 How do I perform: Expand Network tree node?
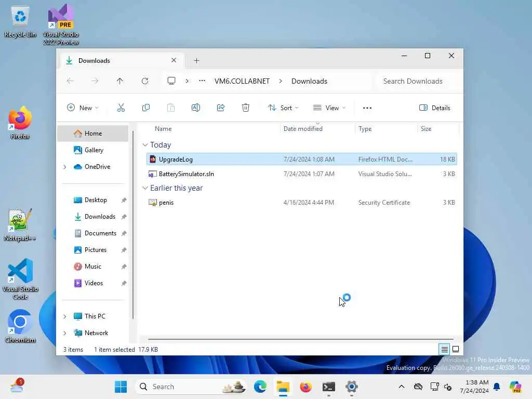tap(65, 333)
